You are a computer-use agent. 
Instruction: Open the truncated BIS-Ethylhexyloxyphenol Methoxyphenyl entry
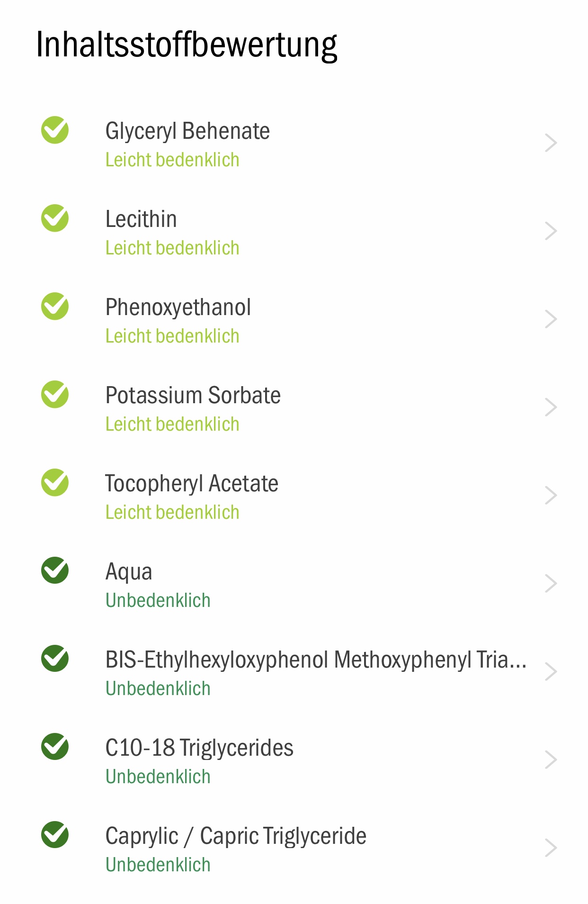pyautogui.click(x=316, y=660)
